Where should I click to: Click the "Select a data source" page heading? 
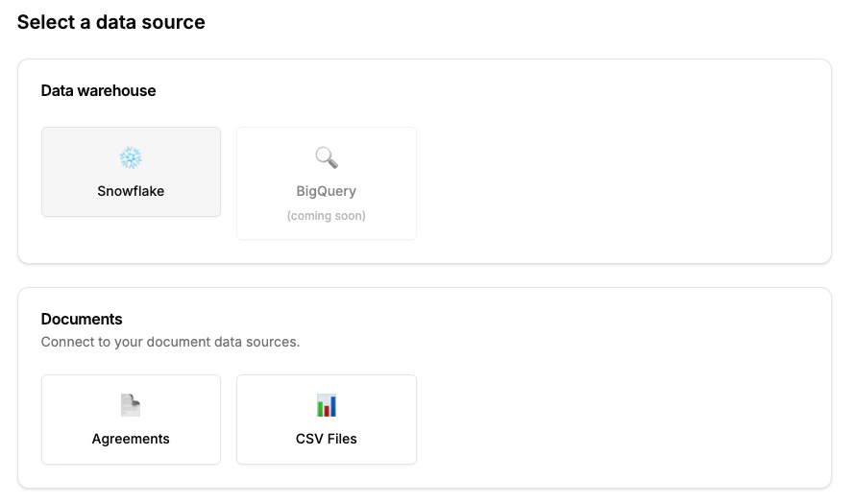[111, 22]
